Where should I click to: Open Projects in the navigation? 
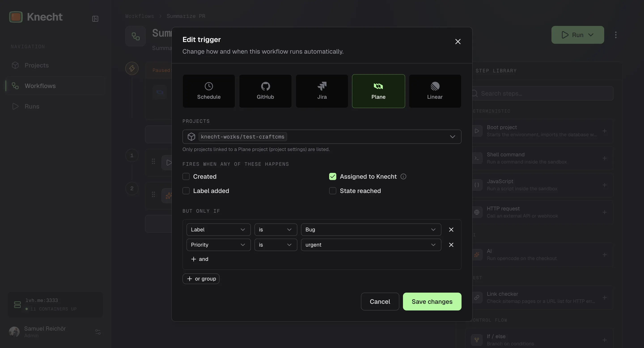pos(55,65)
